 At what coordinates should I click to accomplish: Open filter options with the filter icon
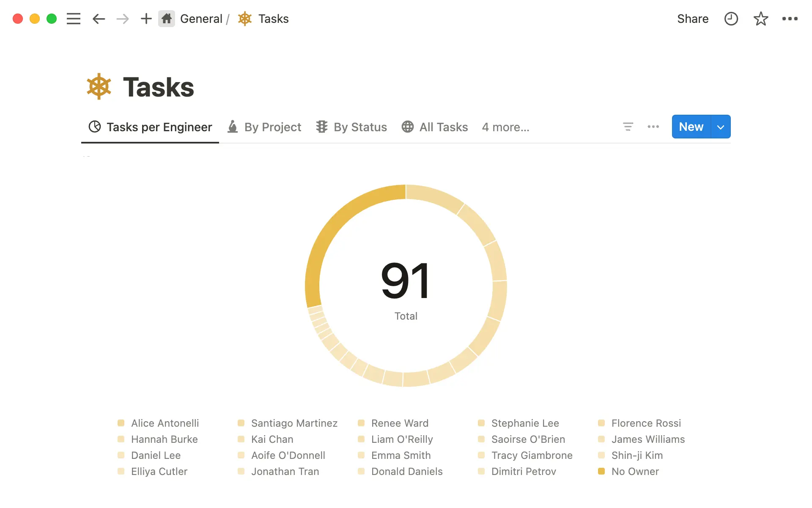(x=628, y=127)
